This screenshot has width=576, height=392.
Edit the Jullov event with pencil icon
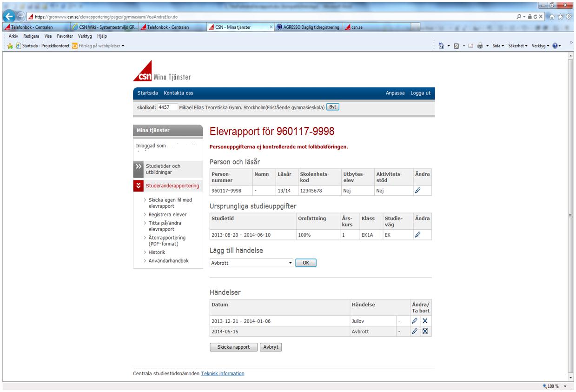(x=415, y=321)
